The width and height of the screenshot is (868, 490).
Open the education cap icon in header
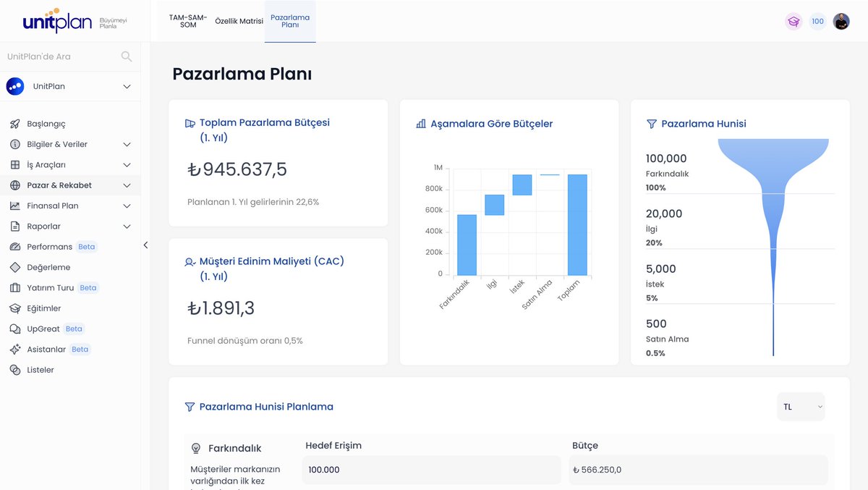pyautogui.click(x=793, y=22)
